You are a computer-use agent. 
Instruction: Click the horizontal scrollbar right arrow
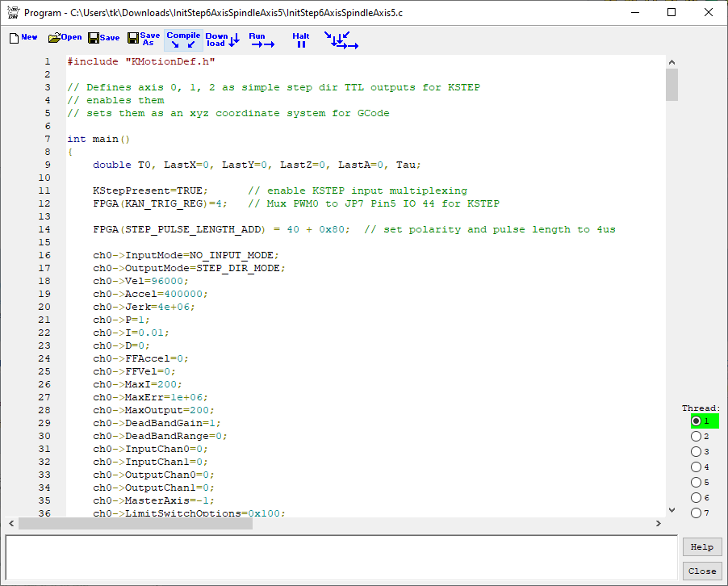pos(659,524)
